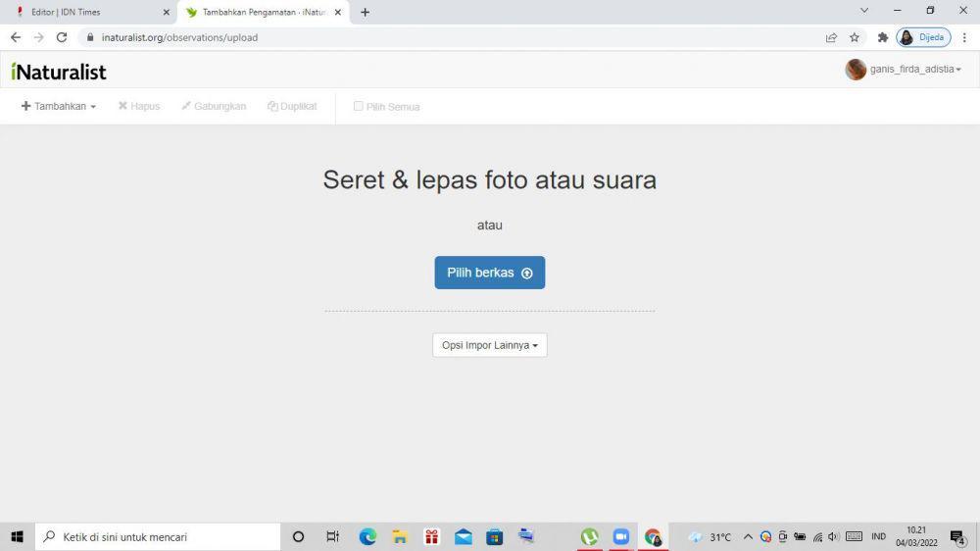Open Microsoft Store from taskbar
This screenshot has height=551, width=980.
(x=494, y=536)
